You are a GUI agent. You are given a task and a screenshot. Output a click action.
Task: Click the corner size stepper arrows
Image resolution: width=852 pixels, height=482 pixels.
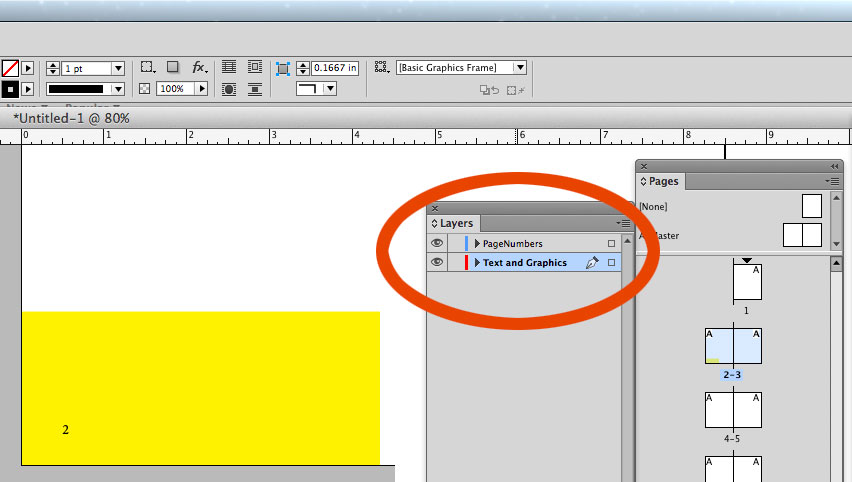point(303,68)
